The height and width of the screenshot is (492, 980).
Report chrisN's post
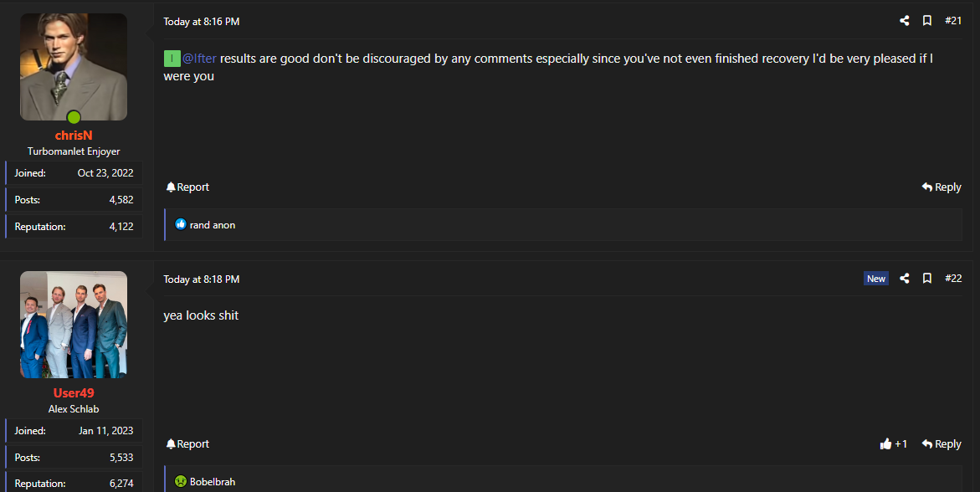tap(187, 187)
